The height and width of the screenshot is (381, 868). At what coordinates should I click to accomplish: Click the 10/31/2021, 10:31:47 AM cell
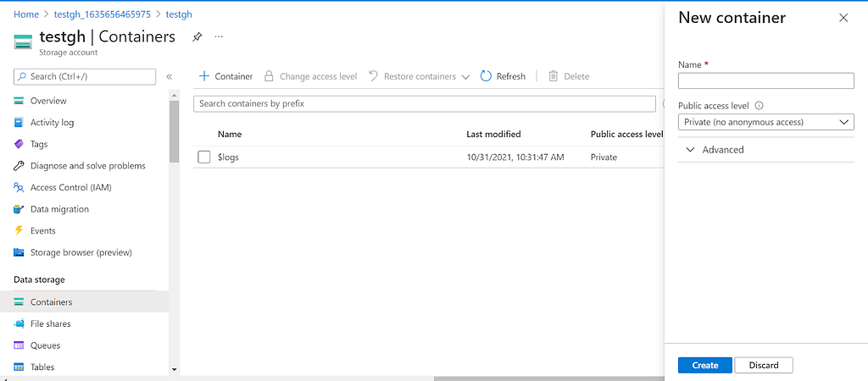point(515,157)
